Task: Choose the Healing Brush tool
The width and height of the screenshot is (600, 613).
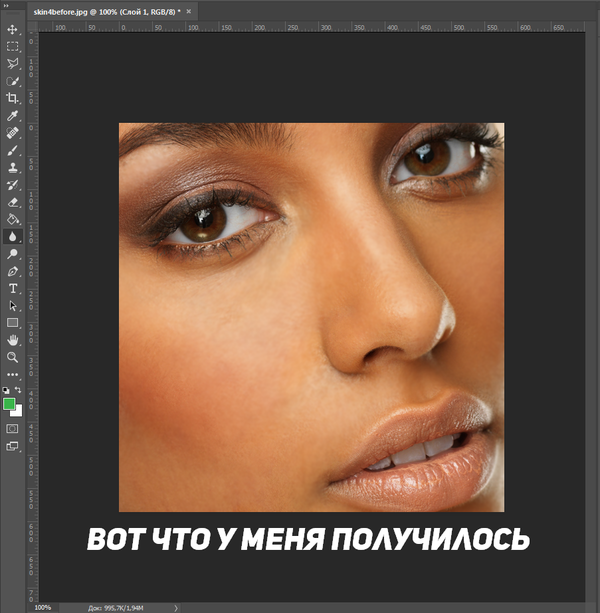Action: pyautogui.click(x=13, y=132)
